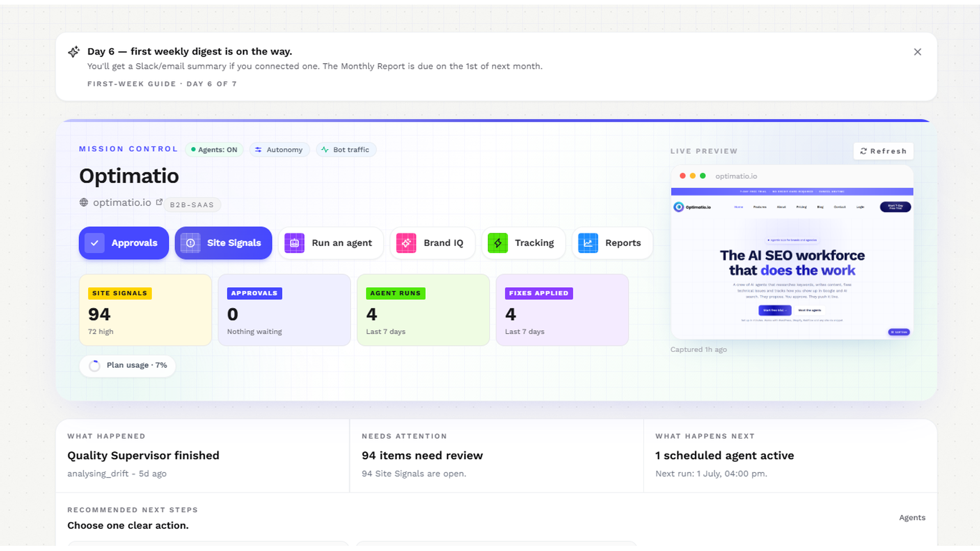Click the optimatio.io live preview thumbnail
This screenshot has width=980, height=551.
(x=792, y=253)
